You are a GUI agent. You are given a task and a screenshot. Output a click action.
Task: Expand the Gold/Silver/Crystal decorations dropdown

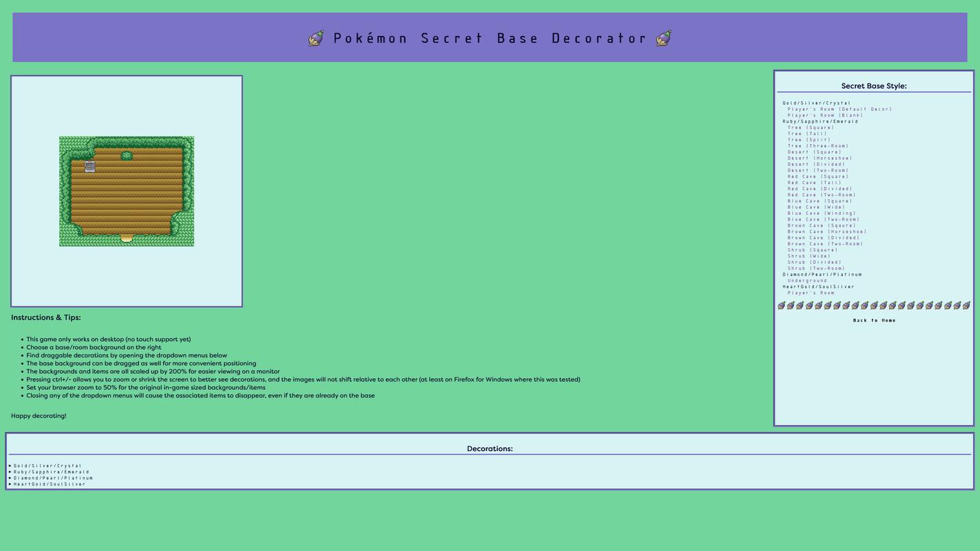[48, 466]
